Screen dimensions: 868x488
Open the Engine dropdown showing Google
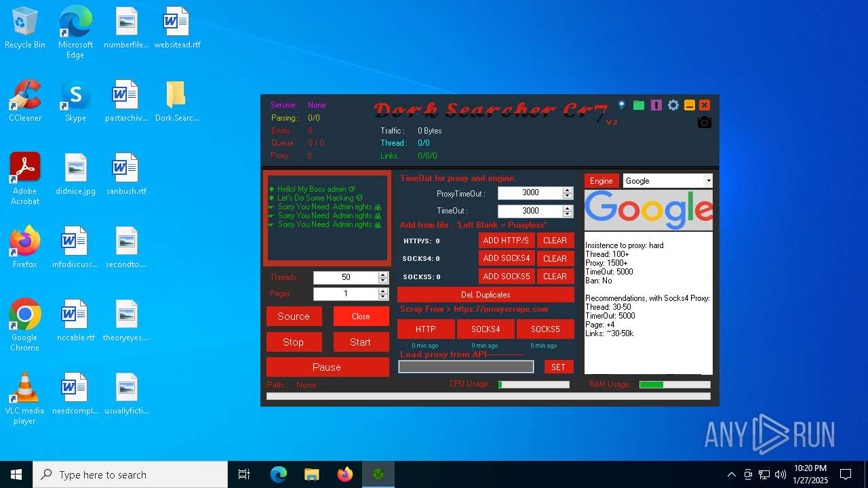click(668, 181)
